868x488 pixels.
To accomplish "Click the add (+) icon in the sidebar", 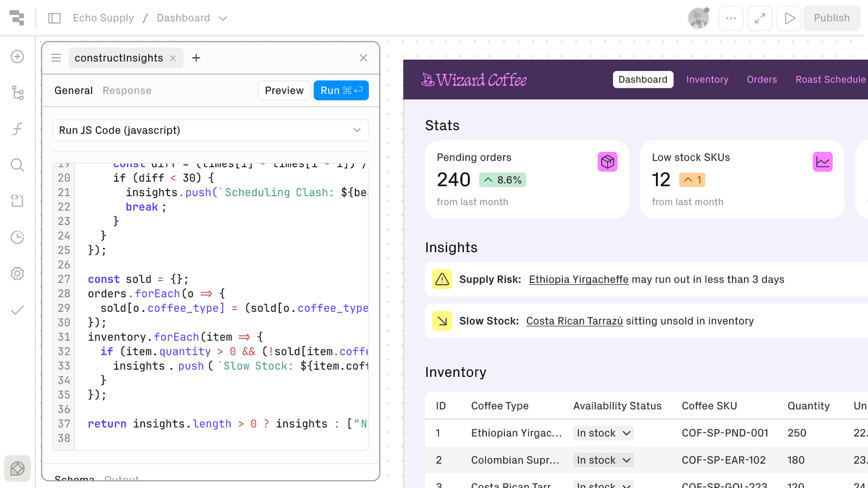I will click(x=17, y=56).
